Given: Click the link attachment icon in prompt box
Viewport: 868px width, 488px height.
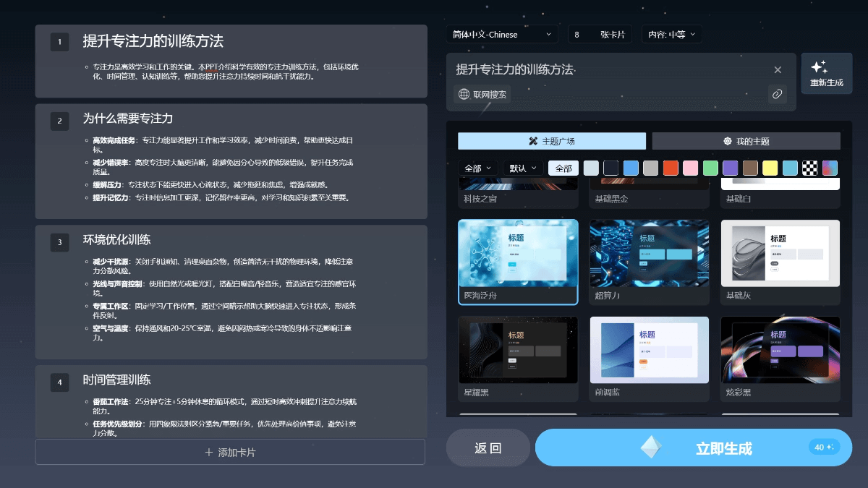Looking at the screenshot, I should [778, 94].
